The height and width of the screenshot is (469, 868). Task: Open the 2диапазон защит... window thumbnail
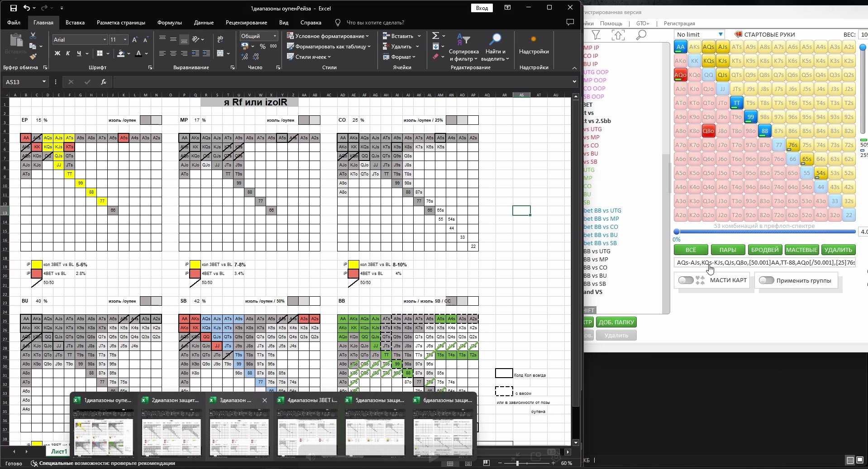click(x=171, y=427)
